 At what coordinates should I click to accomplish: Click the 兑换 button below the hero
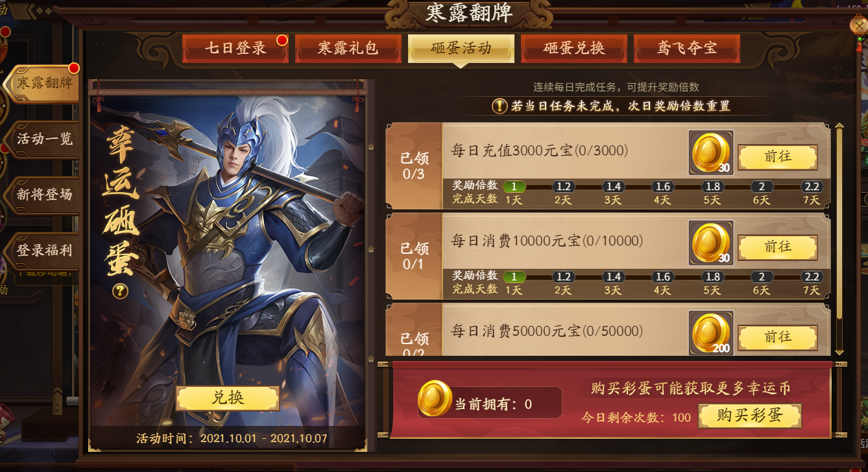point(228,399)
